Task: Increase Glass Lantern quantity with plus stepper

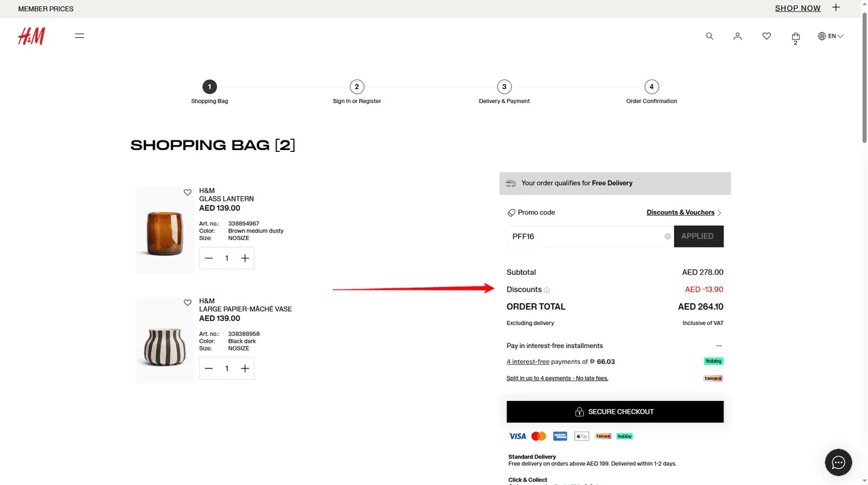Action: [245, 258]
